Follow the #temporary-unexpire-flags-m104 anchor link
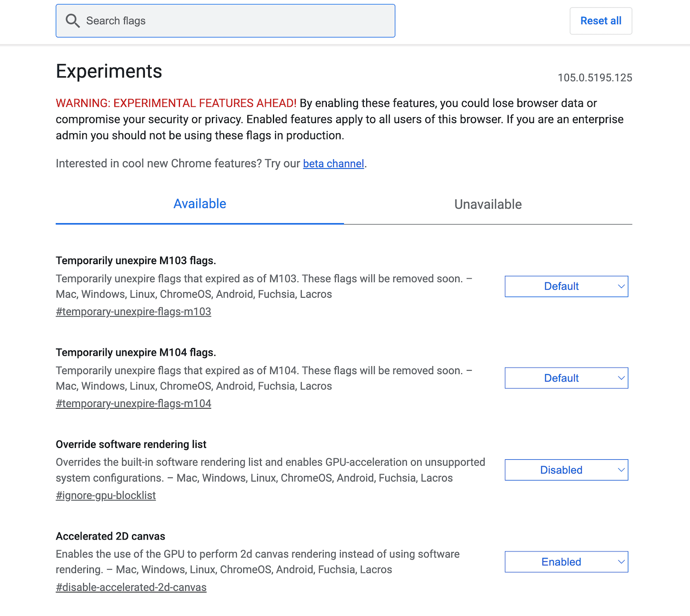 134,404
